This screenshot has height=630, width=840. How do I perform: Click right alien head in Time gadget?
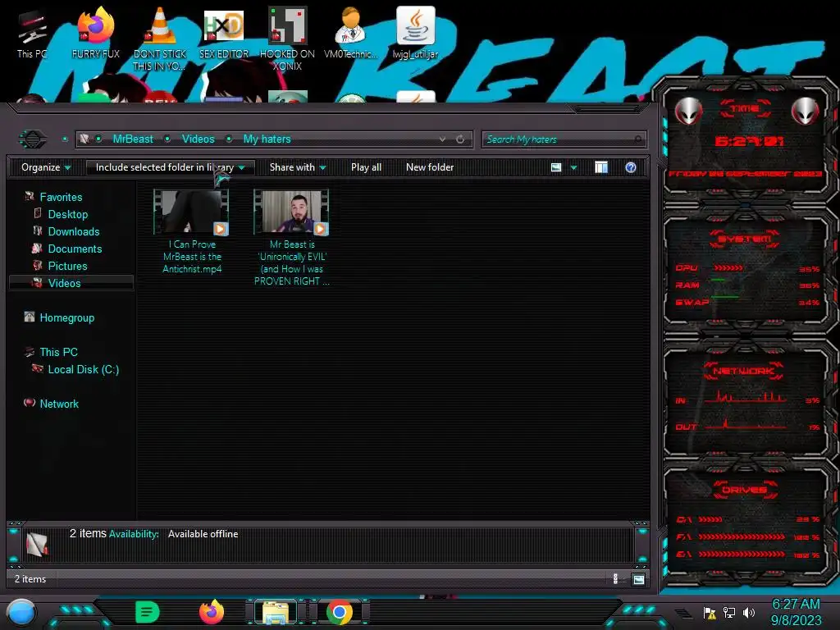point(805,111)
